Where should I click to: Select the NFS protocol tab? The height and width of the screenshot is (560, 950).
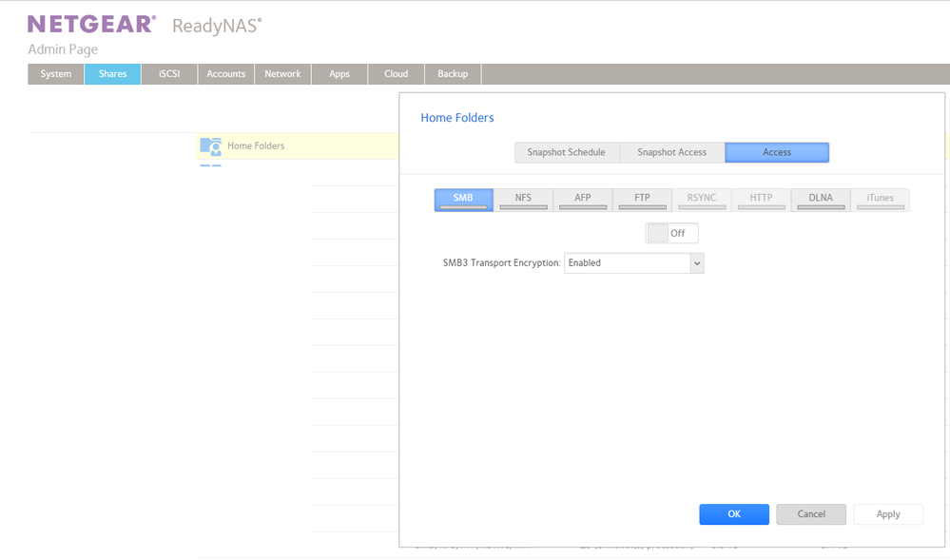523,199
